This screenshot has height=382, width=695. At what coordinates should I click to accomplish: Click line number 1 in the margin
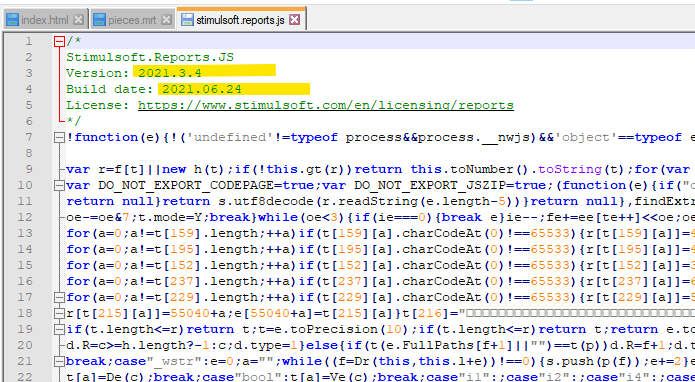pos(28,41)
